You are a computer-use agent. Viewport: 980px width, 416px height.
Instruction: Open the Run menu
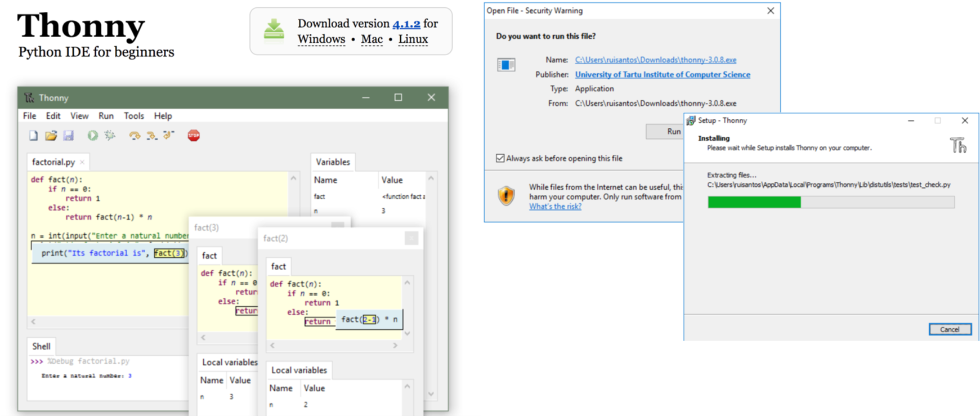tap(106, 116)
